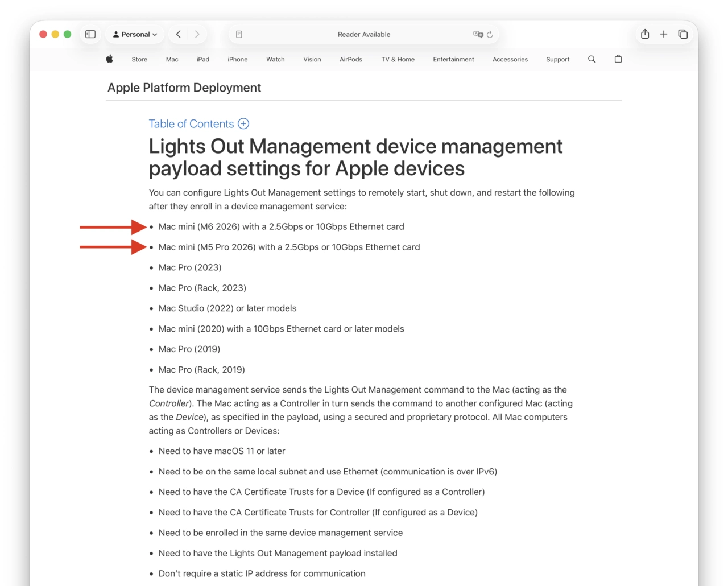Click the Lights Out Management page heading

[355, 157]
